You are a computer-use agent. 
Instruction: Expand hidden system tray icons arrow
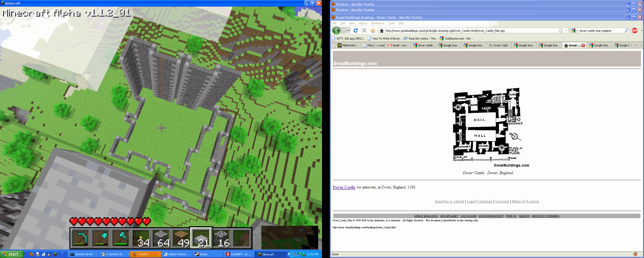290,254
